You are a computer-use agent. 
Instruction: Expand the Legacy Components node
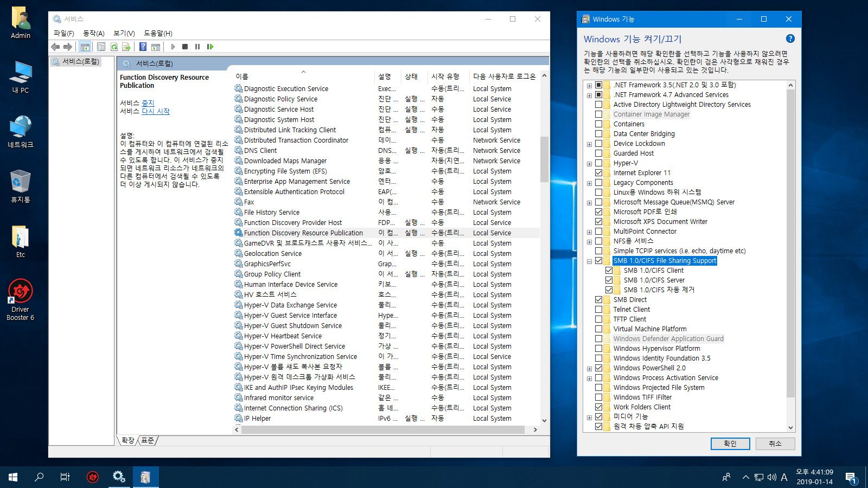click(x=589, y=183)
